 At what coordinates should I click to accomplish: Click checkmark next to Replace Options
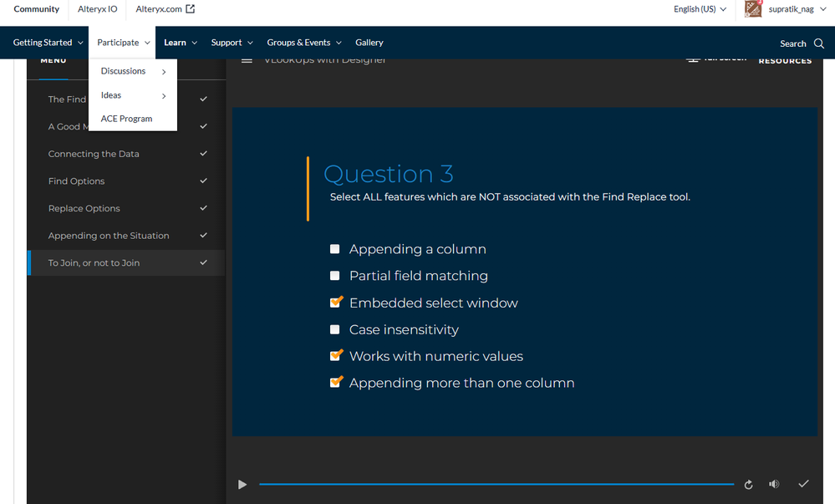point(203,208)
